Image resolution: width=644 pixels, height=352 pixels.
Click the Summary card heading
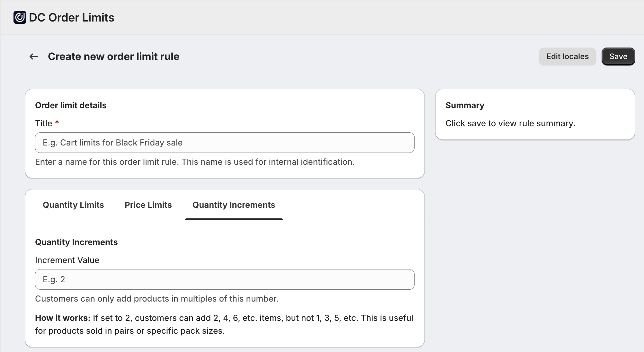point(465,105)
